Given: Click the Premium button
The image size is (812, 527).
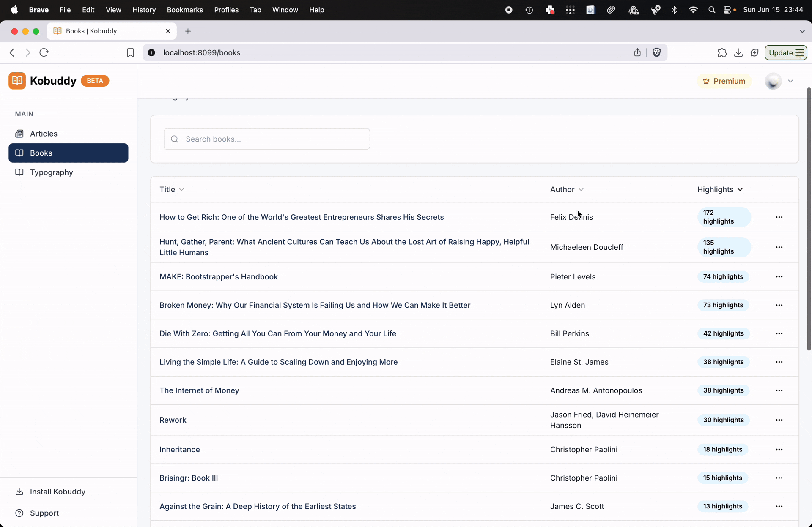Looking at the screenshot, I should click(724, 81).
